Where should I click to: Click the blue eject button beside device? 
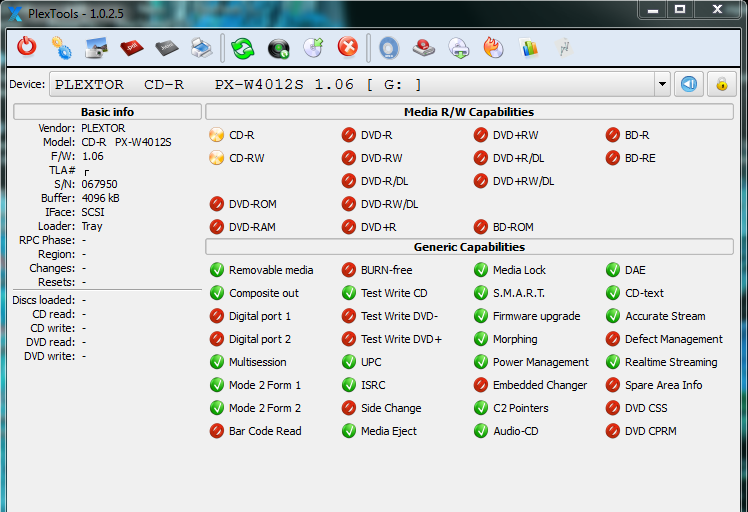[688, 84]
